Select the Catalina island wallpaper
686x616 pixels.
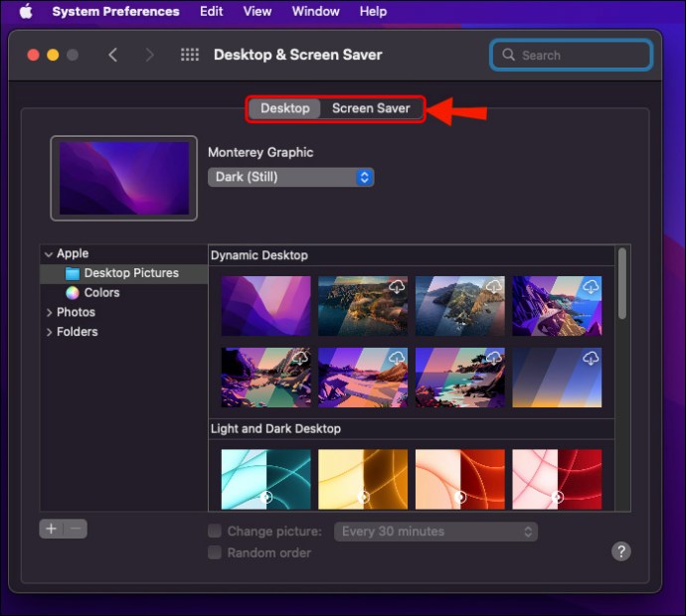(x=459, y=306)
